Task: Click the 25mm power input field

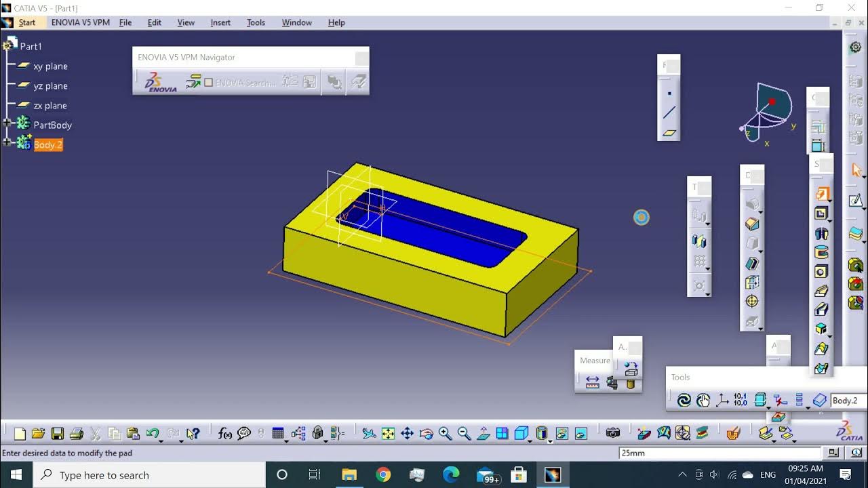Action: 720,453
